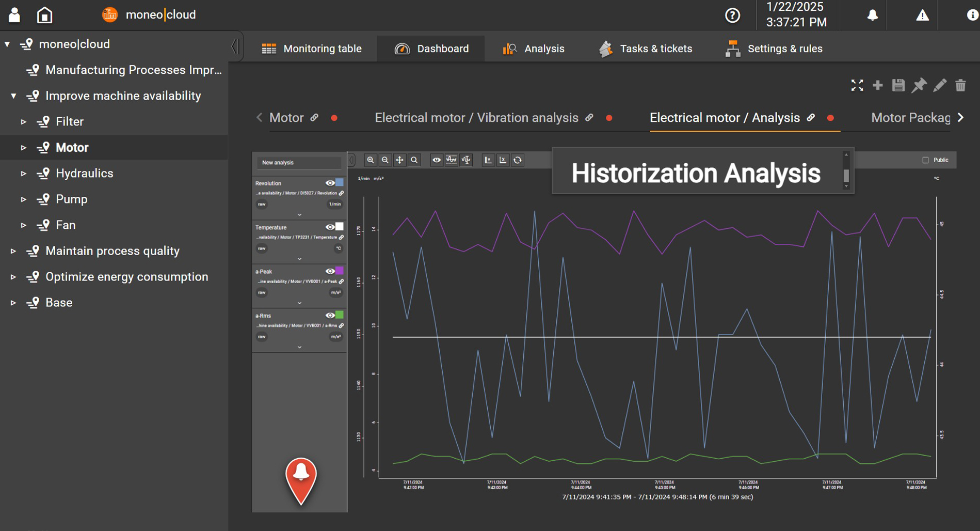Click the warning triangle alert icon
The image size is (980, 531).
[x=922, y=15]
